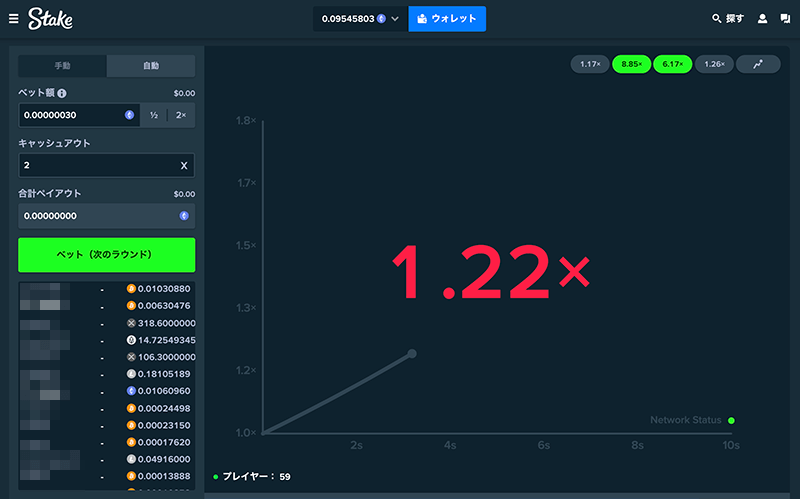Open the ウォレット wallet button

point(447,18)
